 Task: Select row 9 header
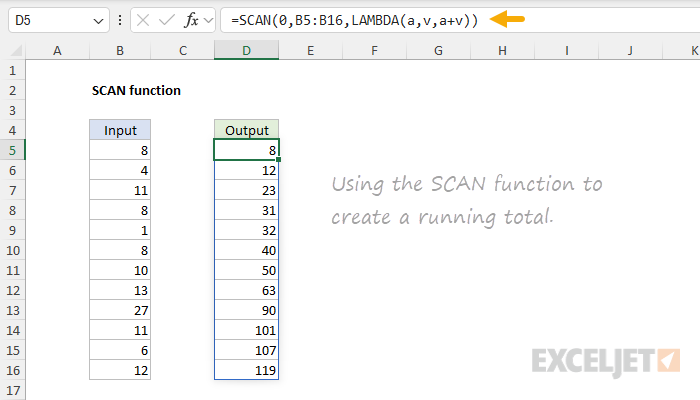12,230
